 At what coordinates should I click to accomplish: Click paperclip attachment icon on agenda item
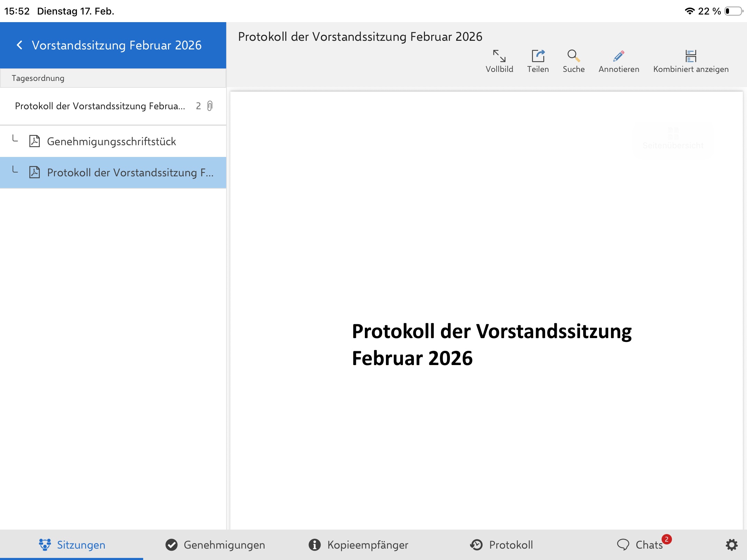tap(210, 106)
